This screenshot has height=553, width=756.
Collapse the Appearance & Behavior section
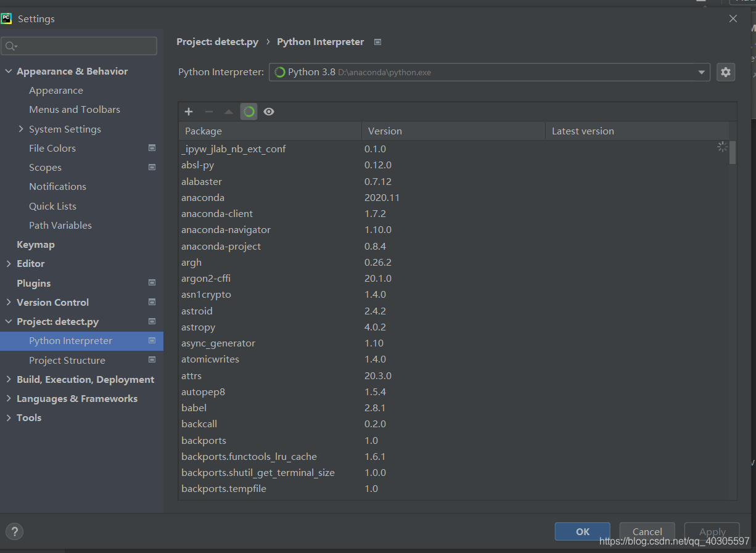9,72
